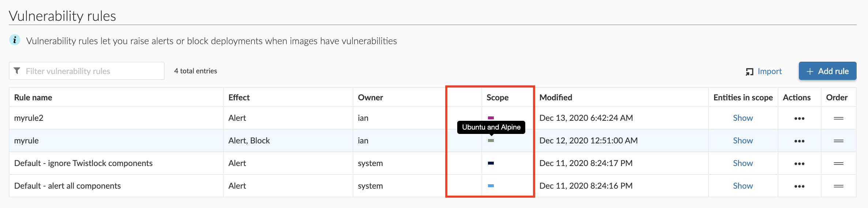Open Default - alert all components rule
The height and width of the screenshot is (208, 868).
click(67, 186)
